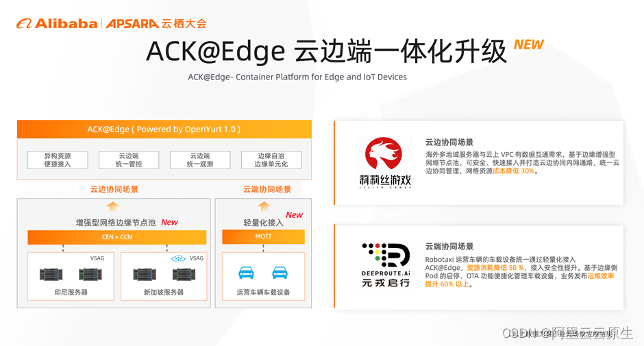
Task: Click the cloud icon next to VSAG
Action: coord(178,258)
